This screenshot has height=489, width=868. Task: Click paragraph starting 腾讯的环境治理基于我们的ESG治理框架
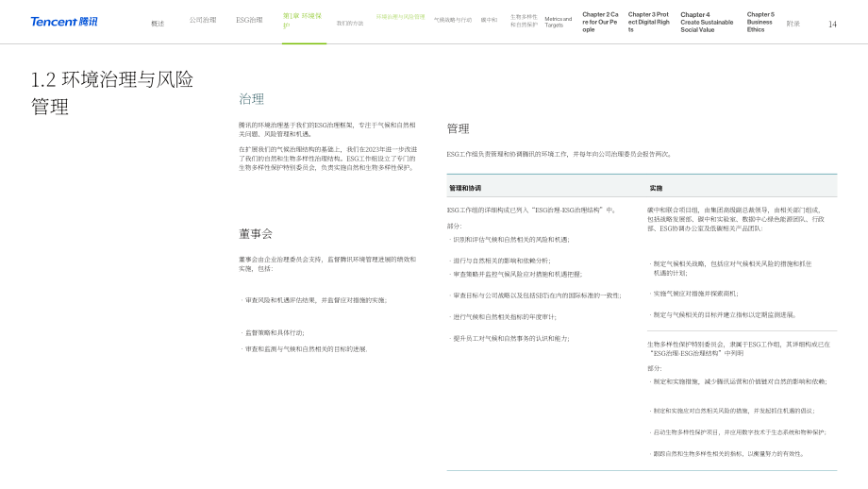click(327, 129)
